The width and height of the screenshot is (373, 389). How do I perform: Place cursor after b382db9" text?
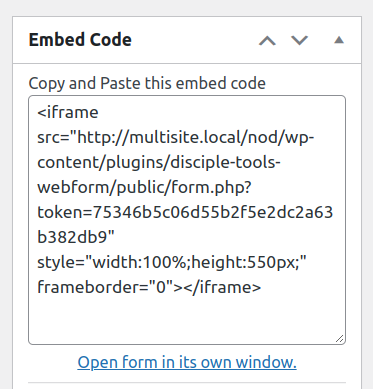[115, 237]
